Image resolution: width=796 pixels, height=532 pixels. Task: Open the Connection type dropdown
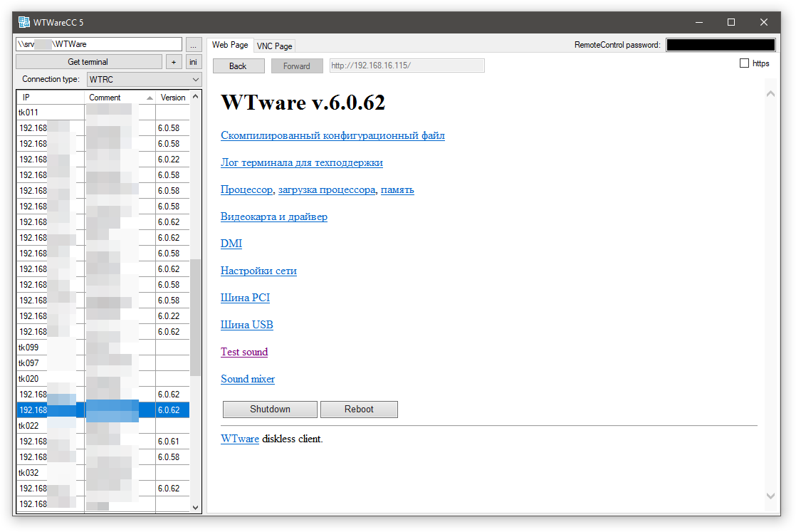click(x=144, y=79)
